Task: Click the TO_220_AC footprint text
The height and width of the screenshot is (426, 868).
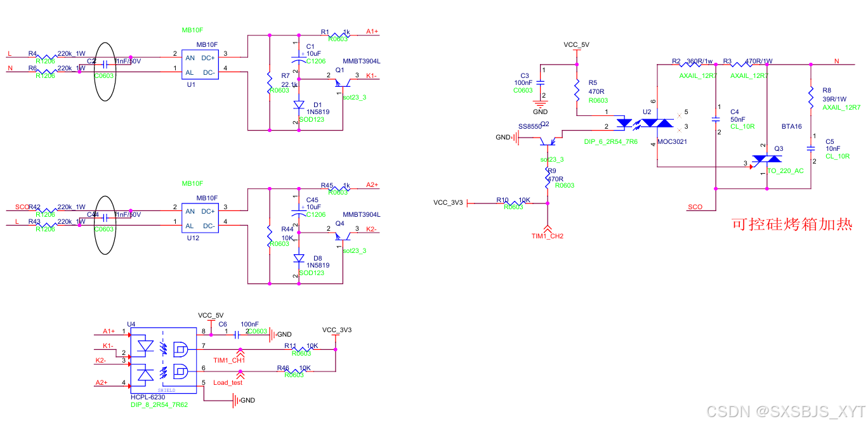Action: pyautogui.click(x=786, y=171)
